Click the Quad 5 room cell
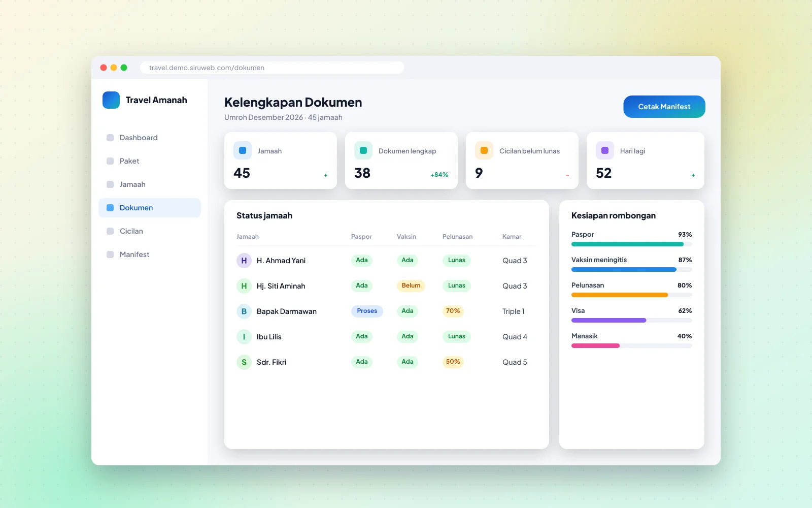 [515, 362]
